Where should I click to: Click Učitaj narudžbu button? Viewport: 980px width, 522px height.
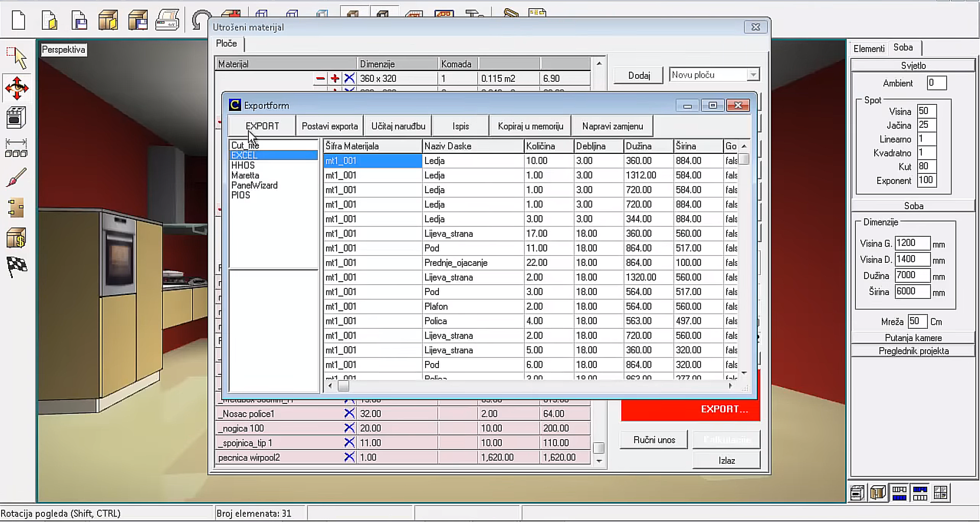398,126
